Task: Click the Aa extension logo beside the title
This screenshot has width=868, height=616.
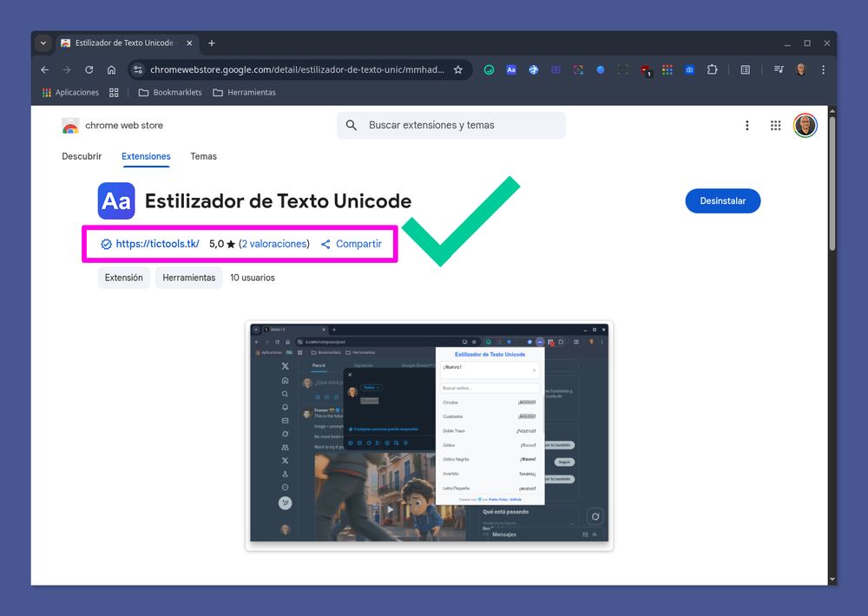Action: coord(116,201)
